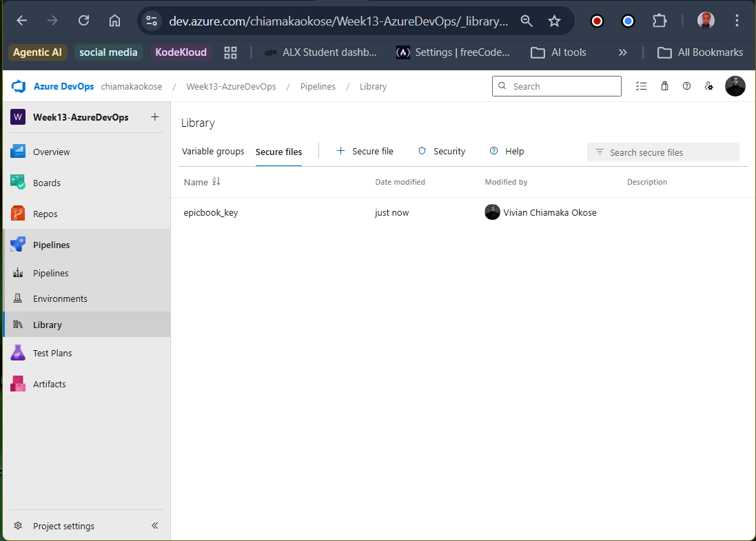This screenshot has height=541, width=756.
Task: Open site information icon in address bar
Action: click(152, 21)
